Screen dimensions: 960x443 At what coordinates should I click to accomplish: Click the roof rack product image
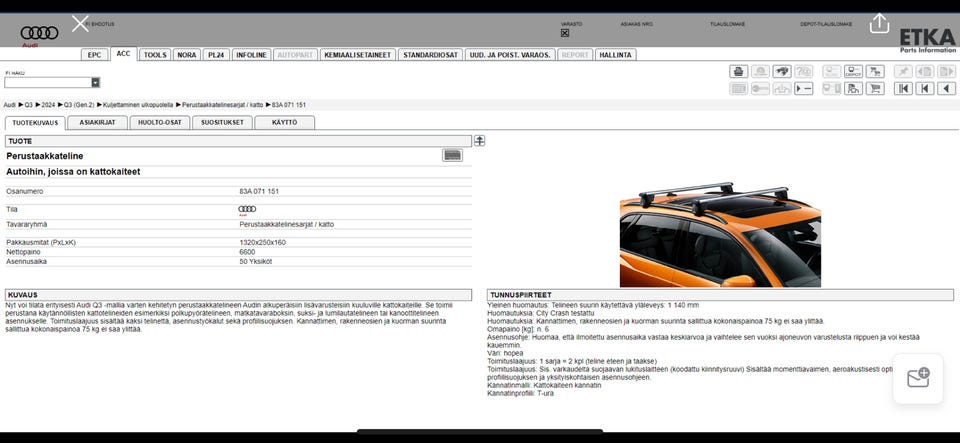(720, 234)
